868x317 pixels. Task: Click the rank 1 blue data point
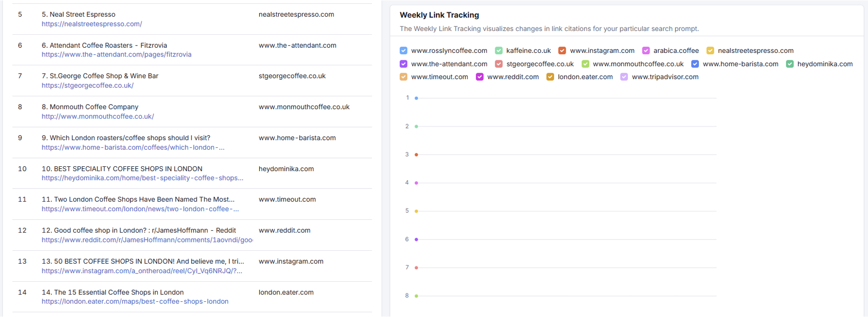416,98
